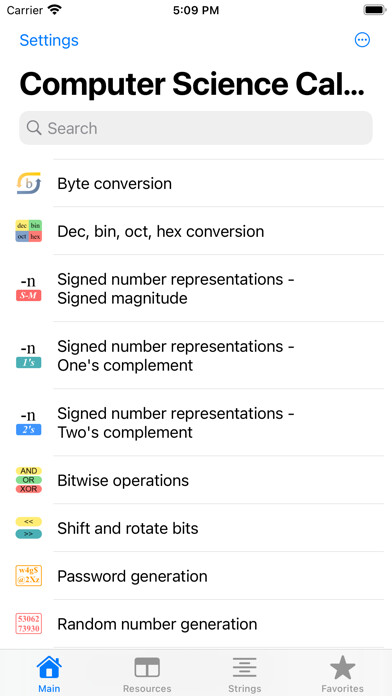The image size is (392, 696).
Task: Open the Favorites tab
Action: [x=342, y=675]
